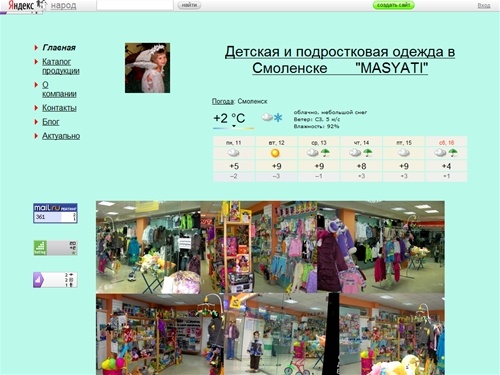
Task: Click the sun icon for вт, 12
Action: point(275,153)
